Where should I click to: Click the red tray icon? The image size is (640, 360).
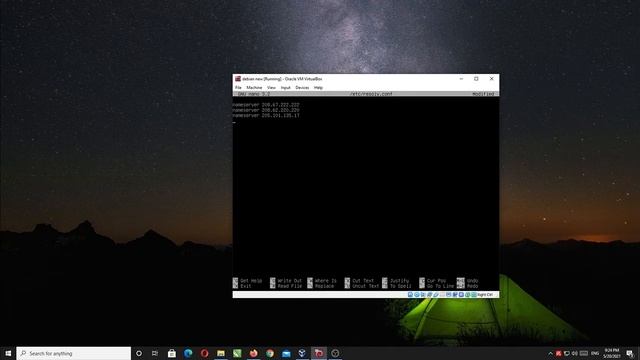coord(558,353)
